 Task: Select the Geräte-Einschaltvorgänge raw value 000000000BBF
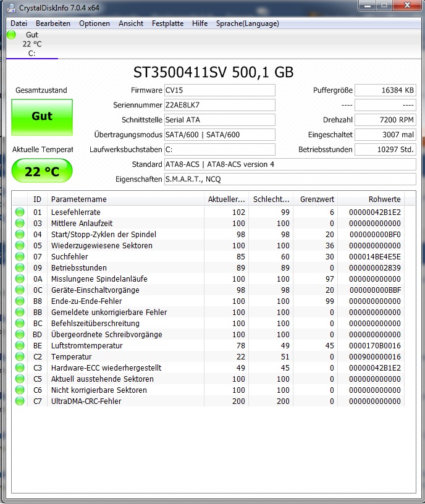pos(375,290)
